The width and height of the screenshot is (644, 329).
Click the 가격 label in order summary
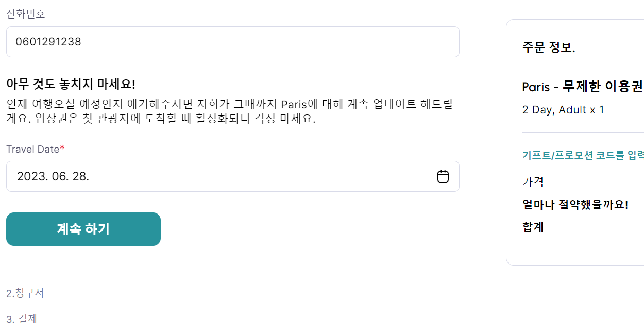pos(533,182)
